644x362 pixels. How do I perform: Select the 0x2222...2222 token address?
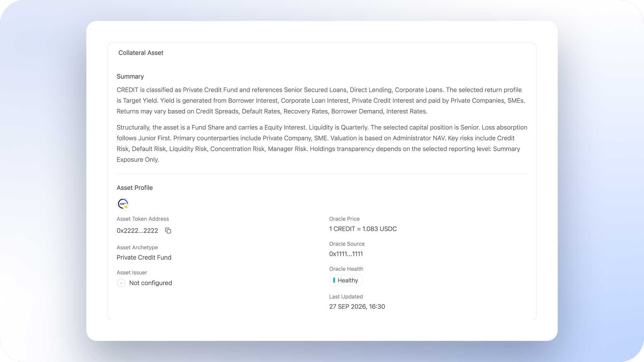(x=137, y=231)
